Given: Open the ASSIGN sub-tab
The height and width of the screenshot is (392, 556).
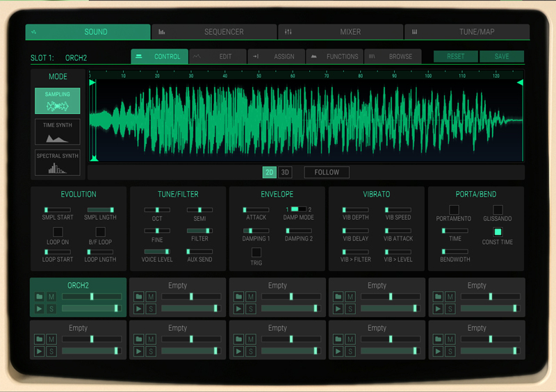Looking at the screenshot, I should [x=276, y=56].
